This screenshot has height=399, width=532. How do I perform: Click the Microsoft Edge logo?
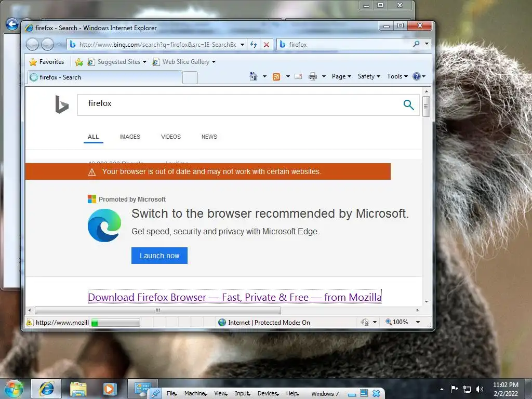[x=104, y=225]
